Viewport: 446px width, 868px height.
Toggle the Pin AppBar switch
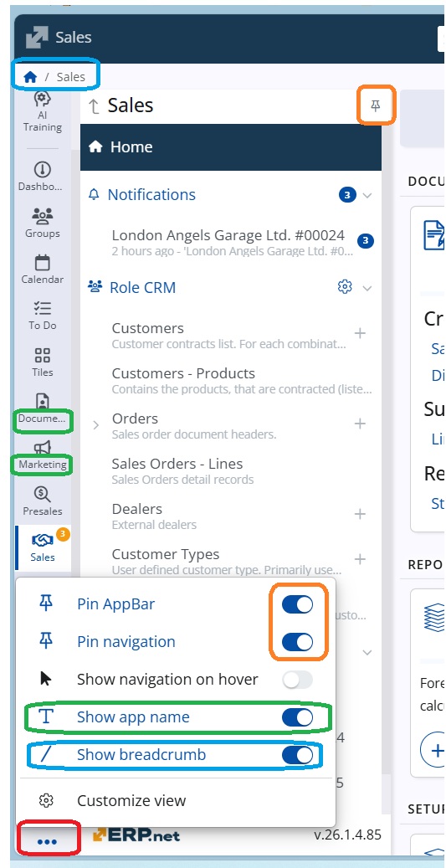pos(297,604)
